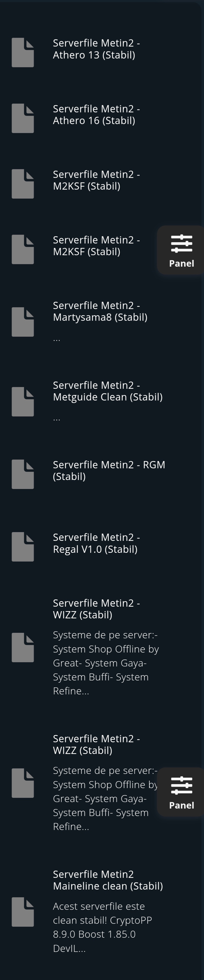Select the Regal V1.0 file icon

click(23, 547)
